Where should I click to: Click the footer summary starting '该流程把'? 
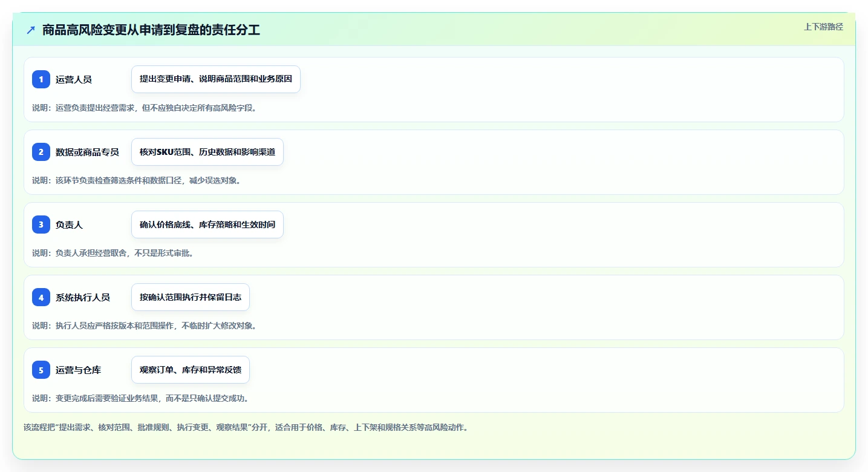tap(246, 427)
